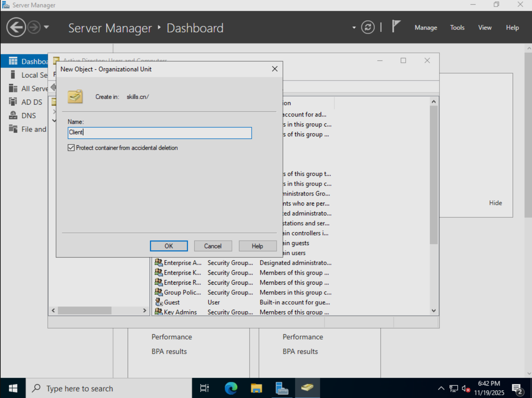Click the Enterprise A... group icon
This screenshot has width=532, height=398.
coord(159,262)
